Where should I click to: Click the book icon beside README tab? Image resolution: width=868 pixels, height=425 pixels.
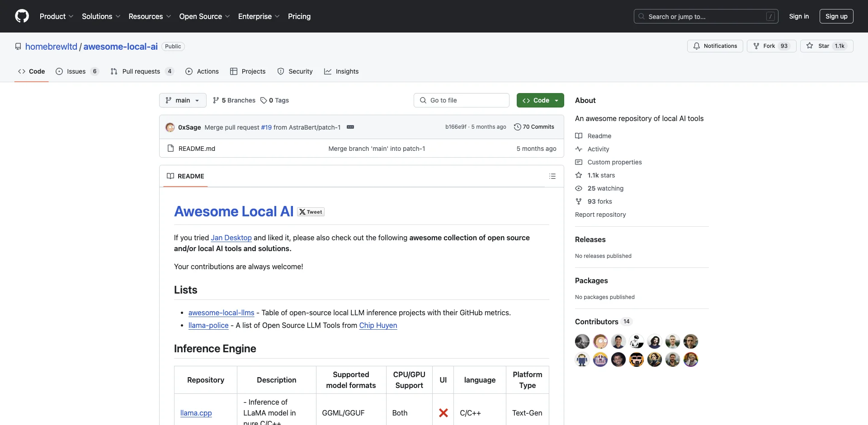pos(170,176)
